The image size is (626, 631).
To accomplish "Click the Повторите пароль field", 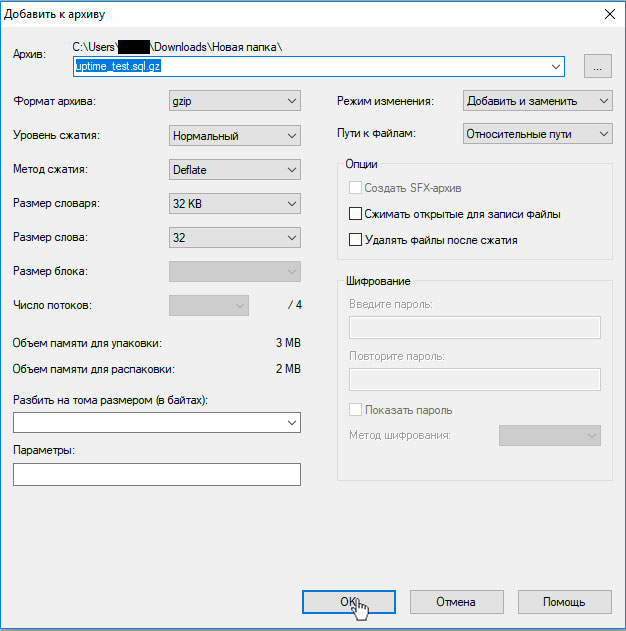I will pos(475,379).
